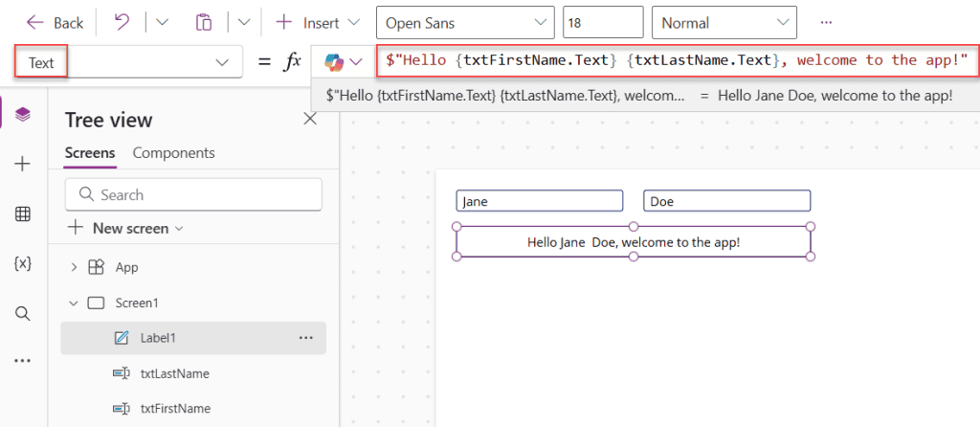
Task: Click the fx formula icon
Action: [292, 61]
